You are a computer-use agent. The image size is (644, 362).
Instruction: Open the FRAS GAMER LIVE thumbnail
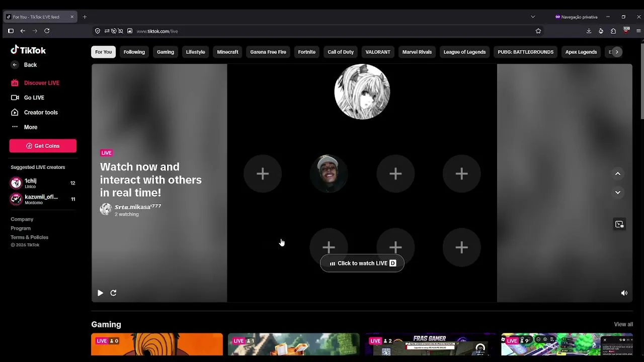431,344
